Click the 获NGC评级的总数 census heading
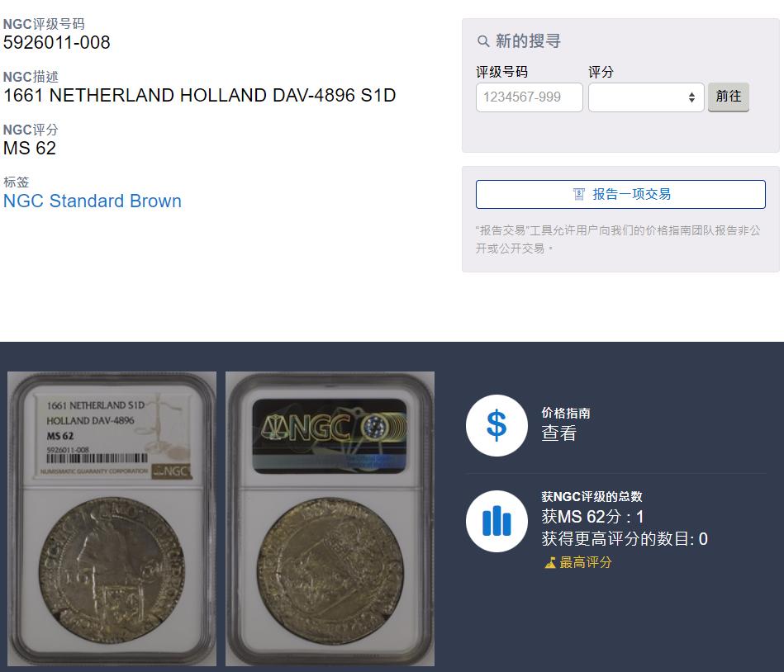Viewport: 784px width, 672px height. (592, 497)
